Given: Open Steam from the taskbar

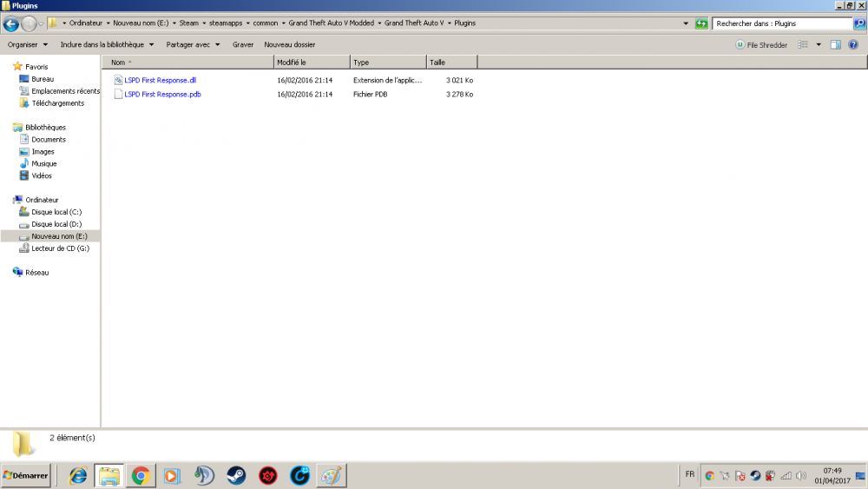Looking at the screenshot, I should 236,476.
